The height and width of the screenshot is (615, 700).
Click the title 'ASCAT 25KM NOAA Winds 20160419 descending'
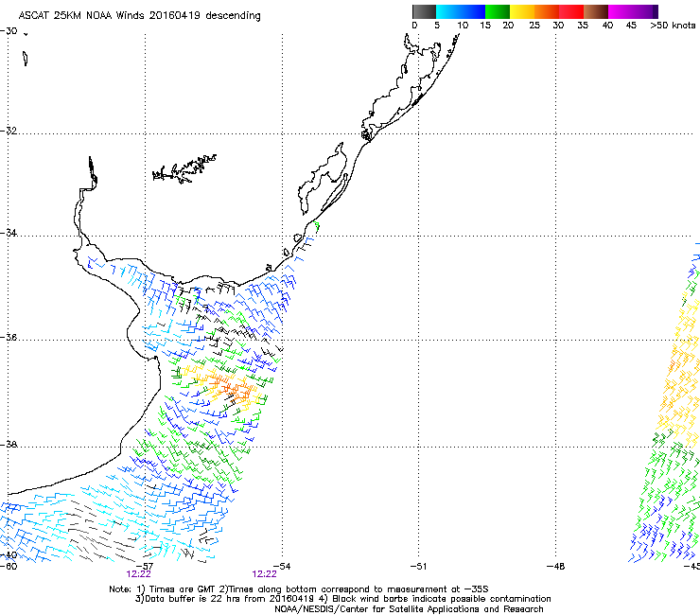click(x=139, y=16)
